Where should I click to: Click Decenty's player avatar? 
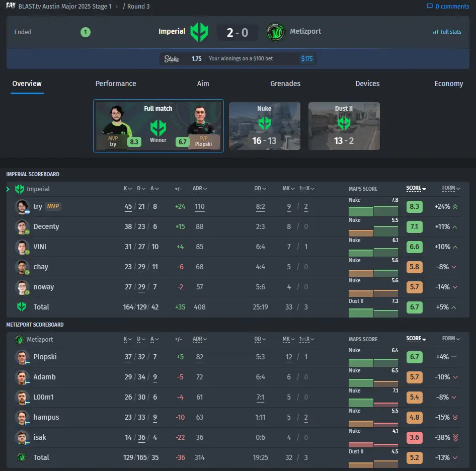pyautogui.click(x=22, y=227)
